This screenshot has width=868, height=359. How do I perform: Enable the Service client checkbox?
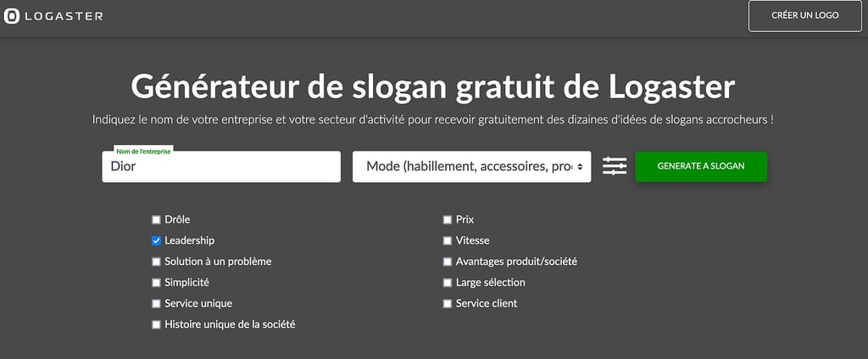[x=448, y=304]
